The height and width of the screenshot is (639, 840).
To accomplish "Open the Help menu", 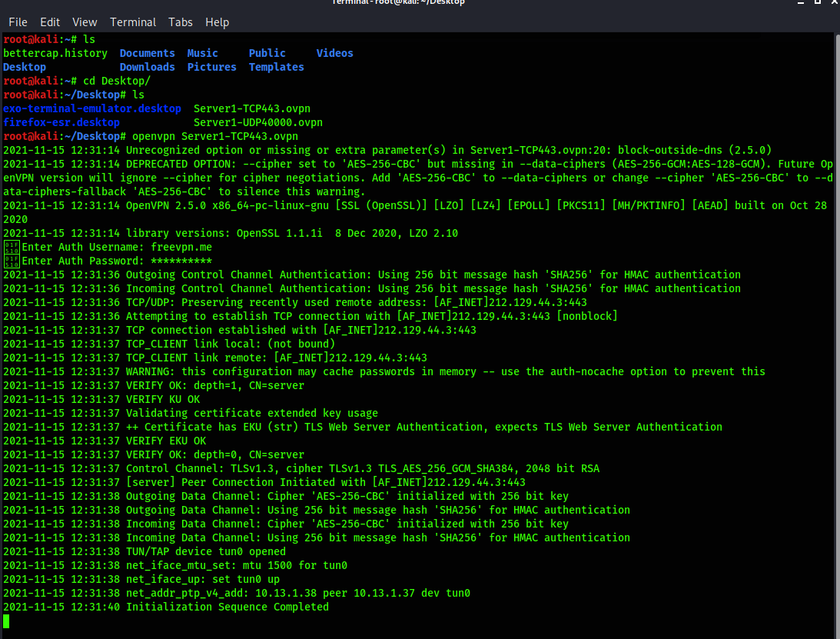I will click(x=217, y=22).
